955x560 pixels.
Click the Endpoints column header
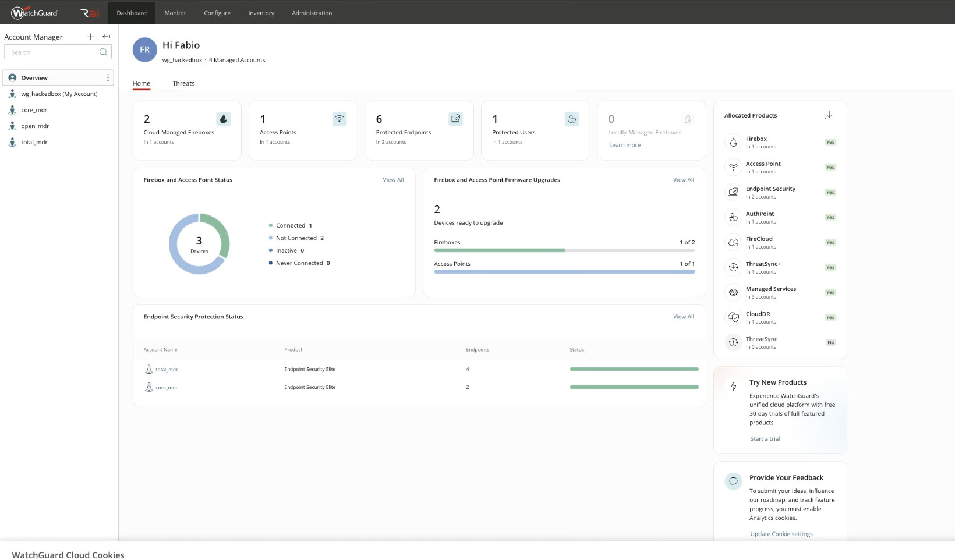[x=477, y=350]
